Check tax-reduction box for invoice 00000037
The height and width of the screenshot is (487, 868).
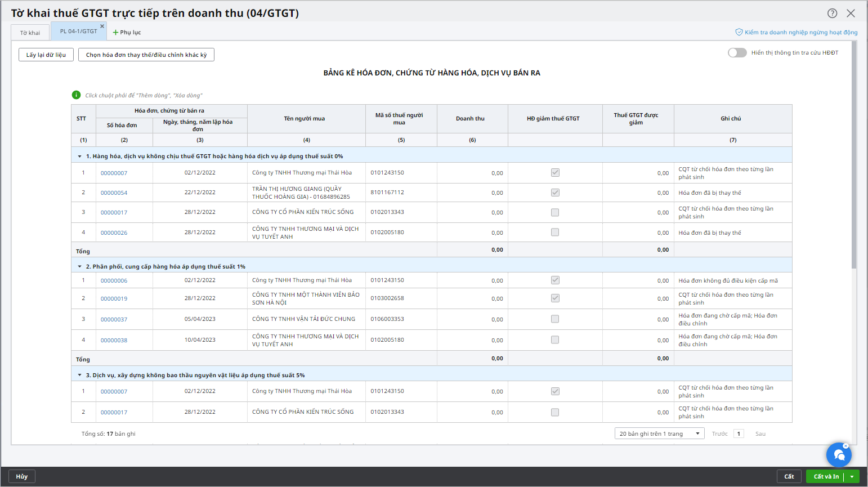[x=555, y=319]
